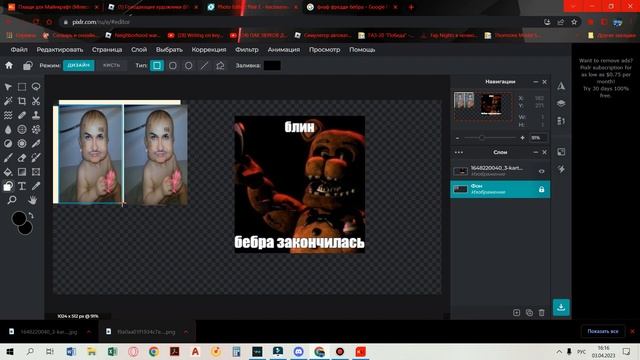Select the scissors Cutout tool
Image resolution: width=640 pixels, height=360 pixels.
tap(36, 101)
